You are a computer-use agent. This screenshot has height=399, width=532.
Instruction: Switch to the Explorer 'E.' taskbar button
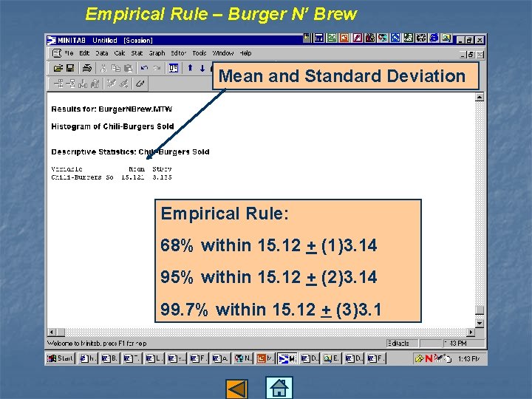point(331,358)
